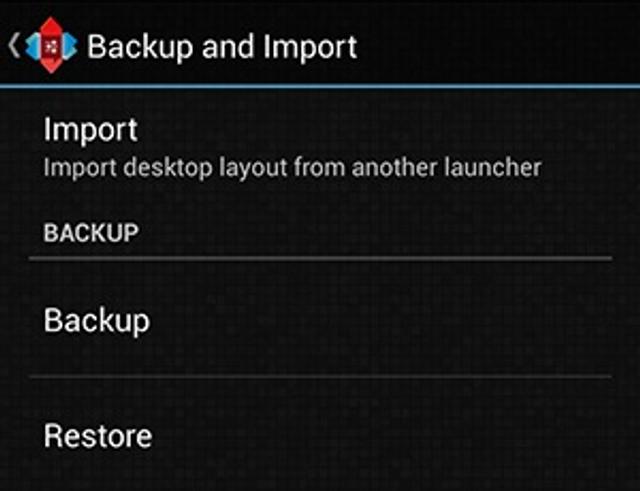Click the Nova Launcher logo icon
This screenshot has width=640, height=491.
[50, 46]
